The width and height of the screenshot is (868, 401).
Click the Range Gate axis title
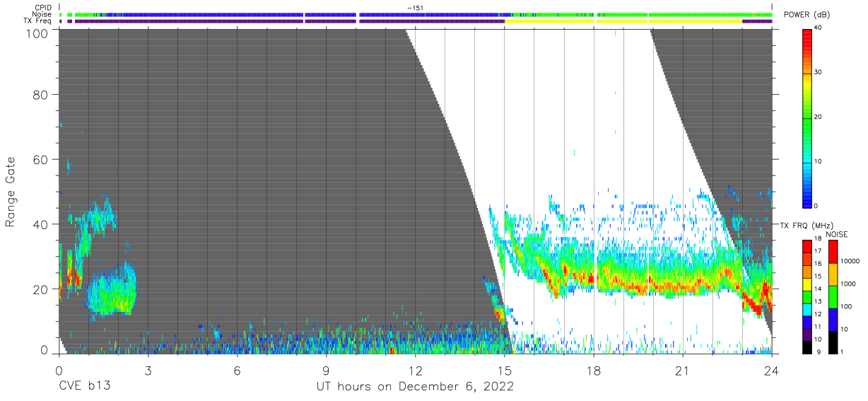coord(11,191)
